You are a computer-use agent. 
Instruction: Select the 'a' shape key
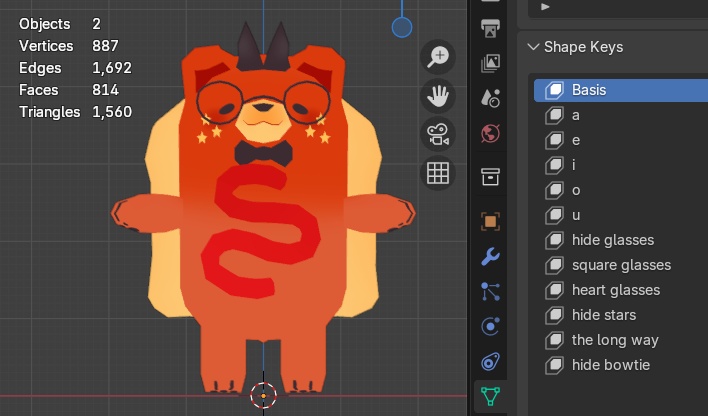[621, 115]
